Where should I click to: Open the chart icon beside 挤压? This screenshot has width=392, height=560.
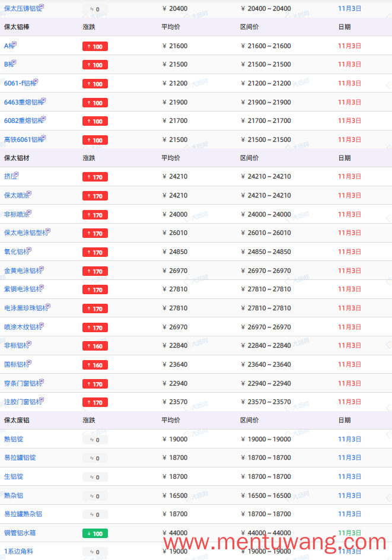click(17, 174)
